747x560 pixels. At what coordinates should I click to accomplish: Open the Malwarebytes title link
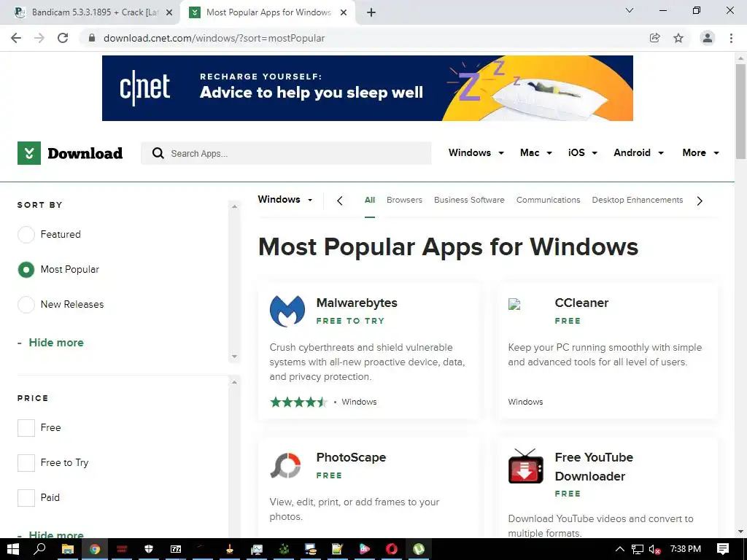(x=357, y=303)
